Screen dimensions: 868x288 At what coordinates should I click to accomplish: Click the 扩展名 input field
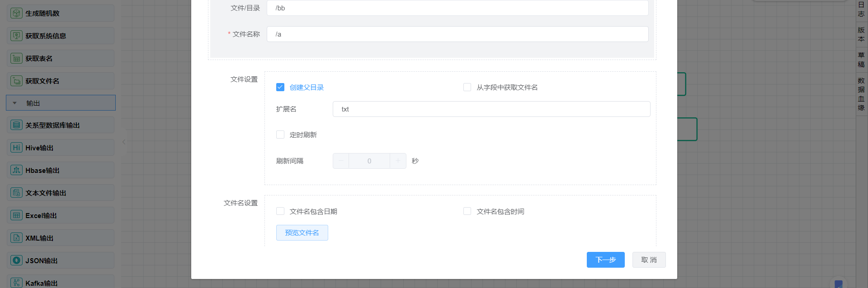[x=491, y=109]
